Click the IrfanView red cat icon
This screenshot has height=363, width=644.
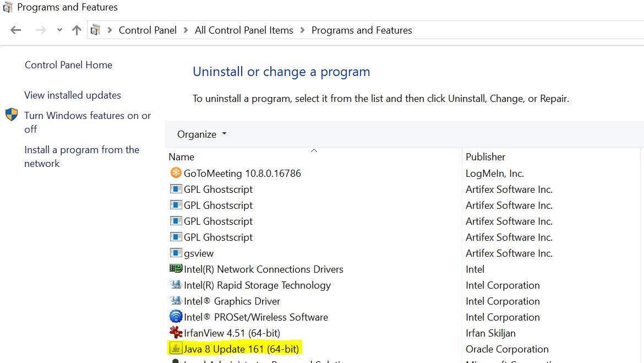pos(176,332)
